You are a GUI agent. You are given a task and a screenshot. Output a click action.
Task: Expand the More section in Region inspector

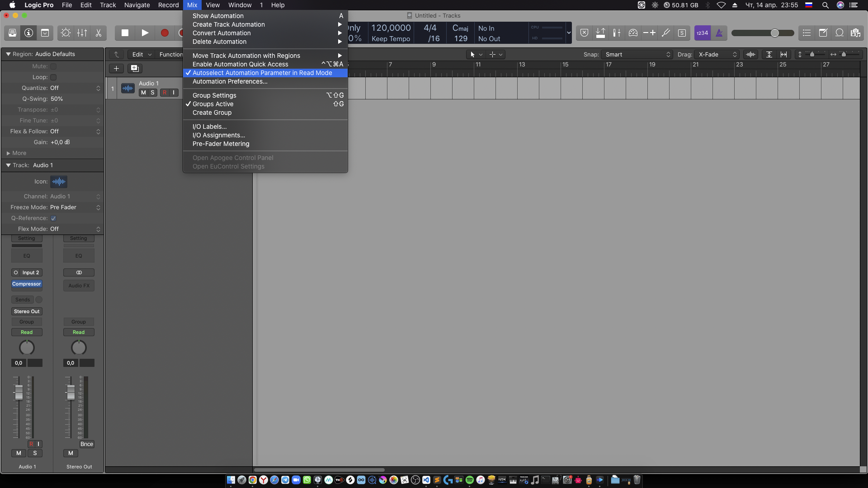16,153
